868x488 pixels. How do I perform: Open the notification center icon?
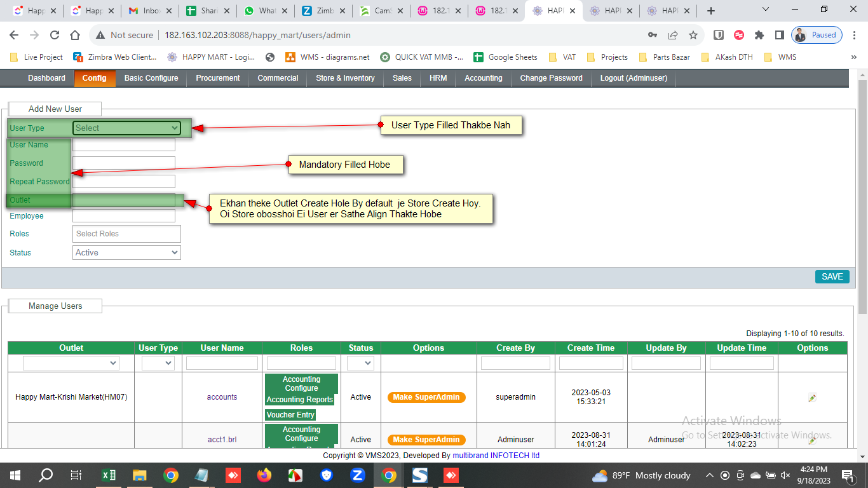[x=848, y=475]
